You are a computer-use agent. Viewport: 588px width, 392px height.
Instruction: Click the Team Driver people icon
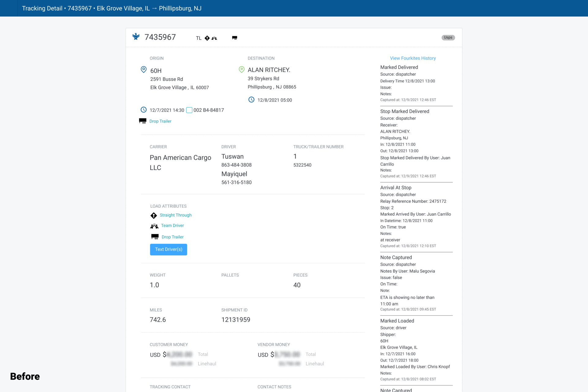click(154, 226)
